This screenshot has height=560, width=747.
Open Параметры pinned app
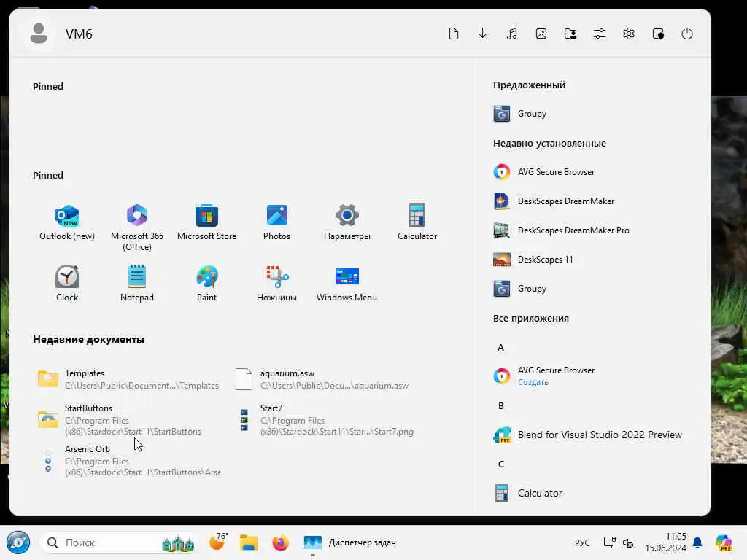pos(347,223)
